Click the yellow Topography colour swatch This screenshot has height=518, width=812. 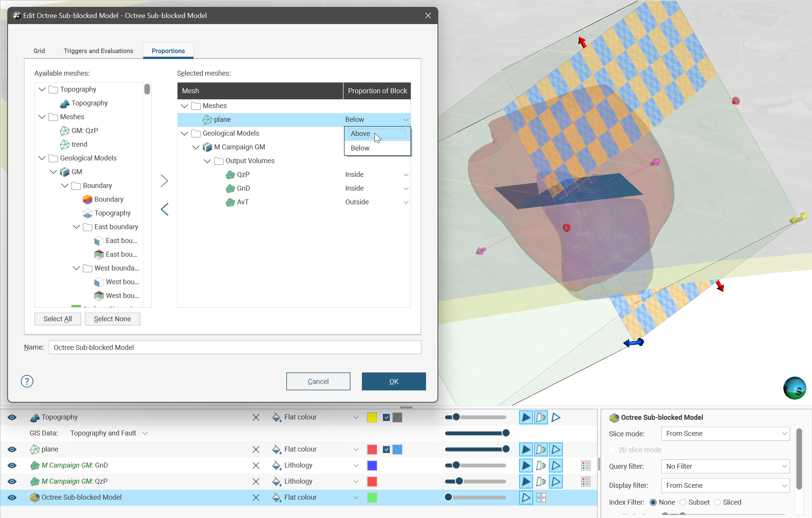[x=372, y=417]
